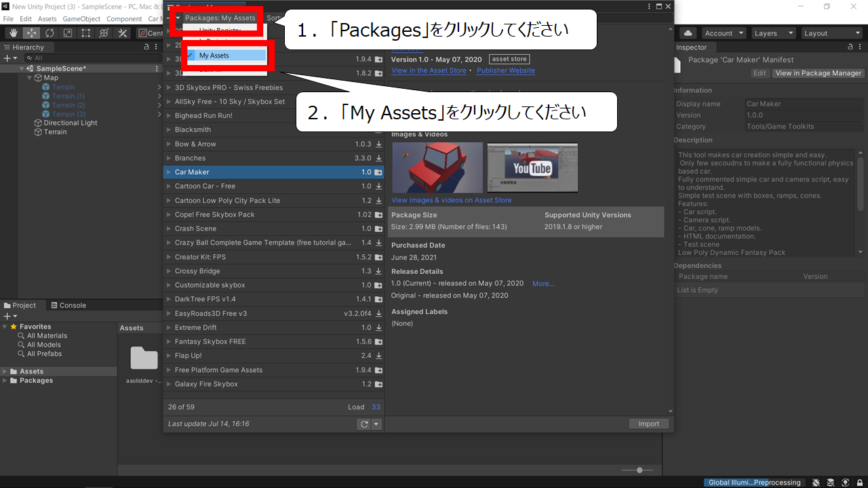The width and height of the screenshot is (868, 488).
Task: Open the Publisher Website link
Action: tap(506, 70)
